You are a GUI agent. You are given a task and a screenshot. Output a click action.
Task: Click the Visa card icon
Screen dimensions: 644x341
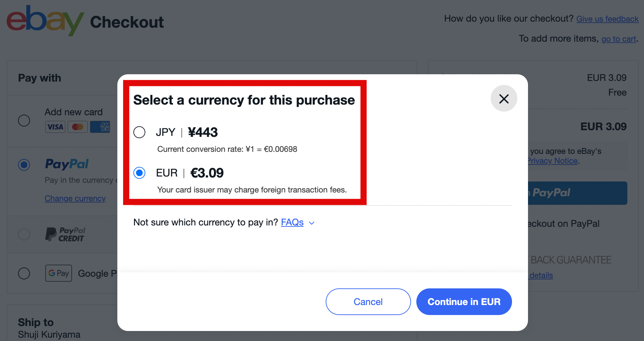[55, 127]
